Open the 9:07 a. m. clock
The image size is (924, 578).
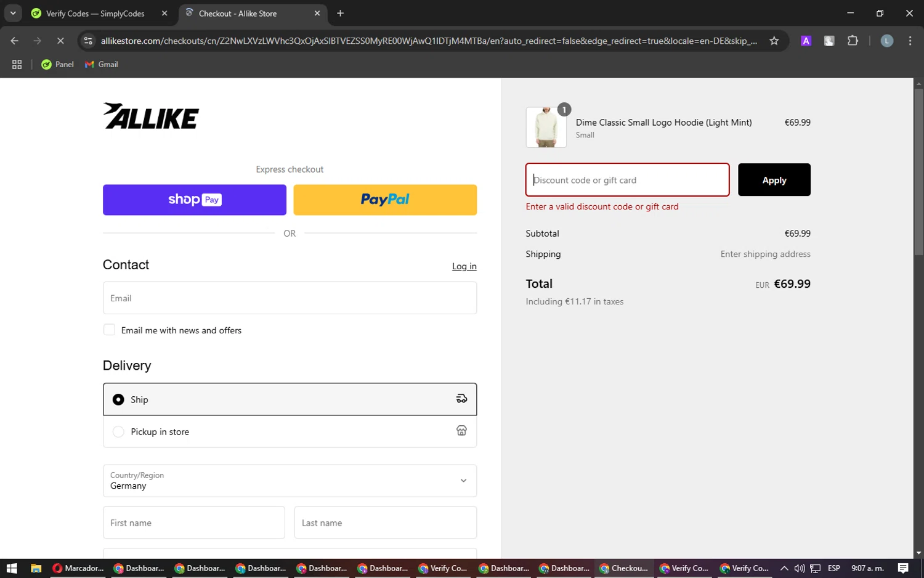(867, 568)
